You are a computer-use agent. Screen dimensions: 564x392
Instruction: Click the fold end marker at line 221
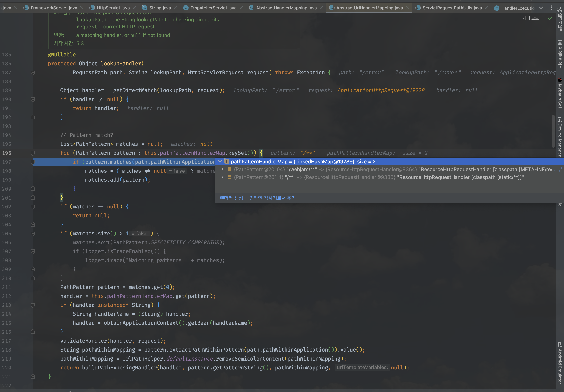33,376
